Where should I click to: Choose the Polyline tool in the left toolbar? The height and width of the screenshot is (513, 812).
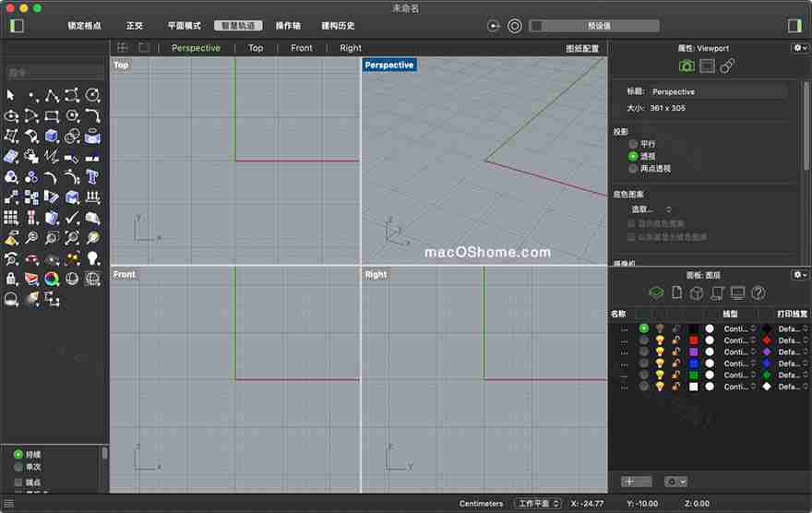click(x=52, y=95)
